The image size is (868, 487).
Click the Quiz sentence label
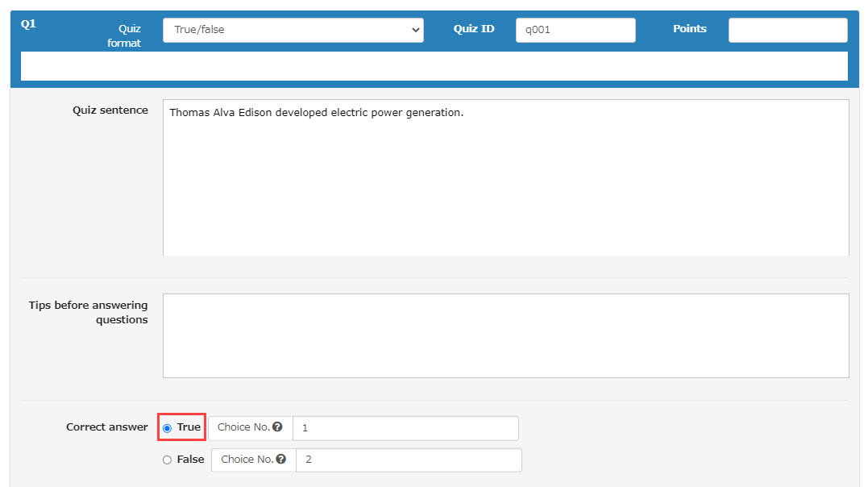click(x=110, y=110)
